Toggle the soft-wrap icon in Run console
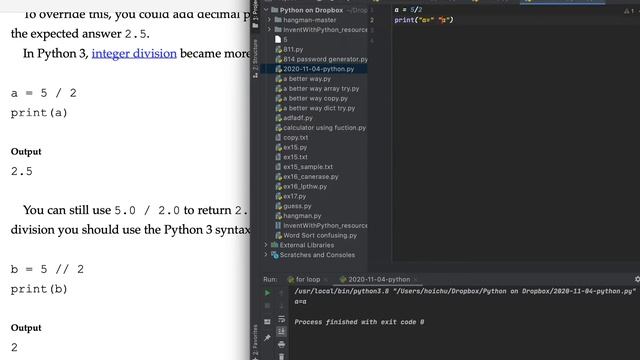Screen dimensions: 640x360 pos(281,319)
